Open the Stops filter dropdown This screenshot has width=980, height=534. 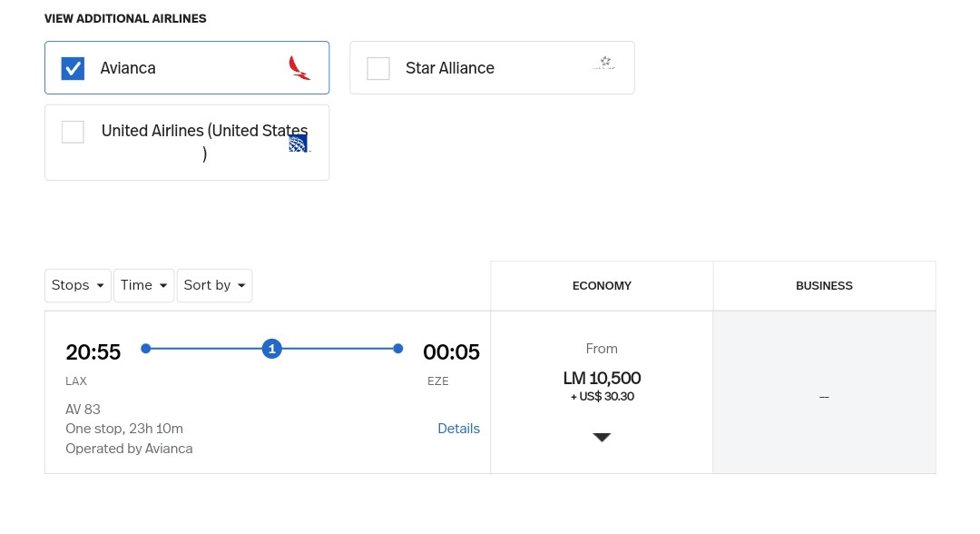[77, 285]
